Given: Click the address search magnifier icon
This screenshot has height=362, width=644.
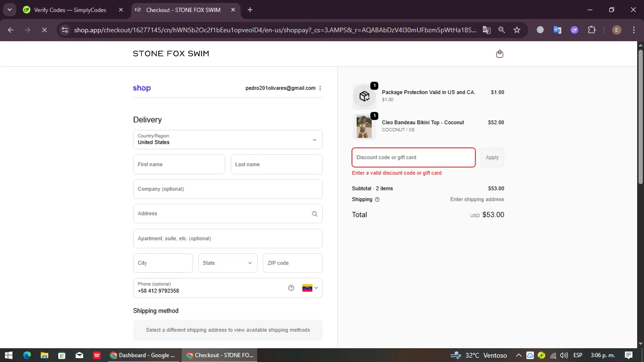Looking at the screenshot, I should click(314, 214).
